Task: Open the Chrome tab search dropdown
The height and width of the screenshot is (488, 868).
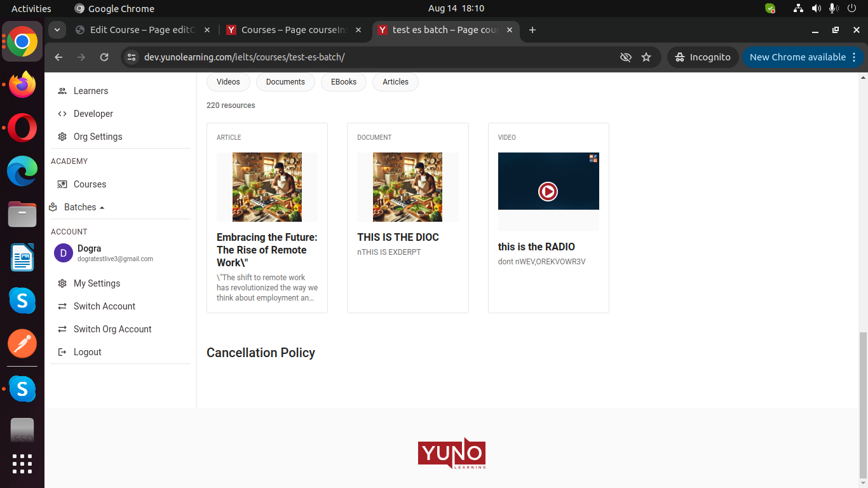Action: pyautogui.click(x=57, y=30)
